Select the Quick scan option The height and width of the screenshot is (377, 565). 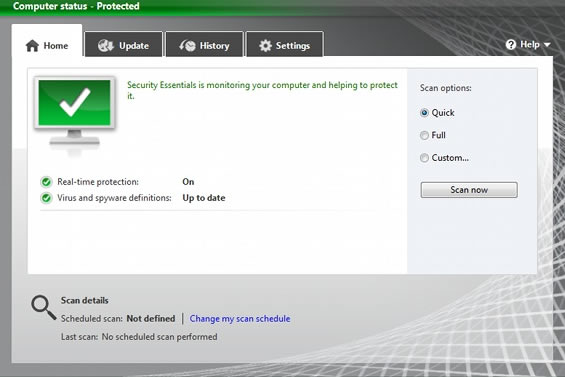[424, 113]
